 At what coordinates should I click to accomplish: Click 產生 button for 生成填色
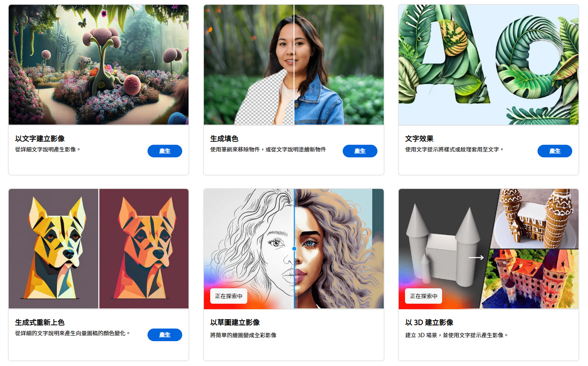(x=360, y=151)
